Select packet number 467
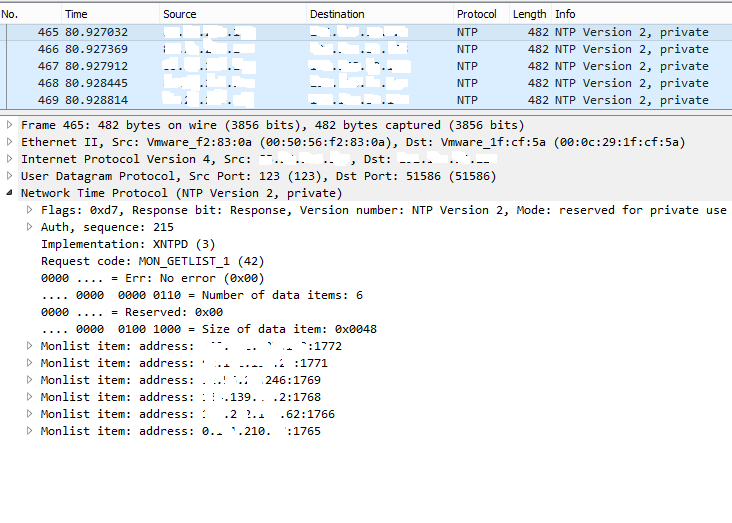The width and height of the screenshot is (732, 523). 366,66
